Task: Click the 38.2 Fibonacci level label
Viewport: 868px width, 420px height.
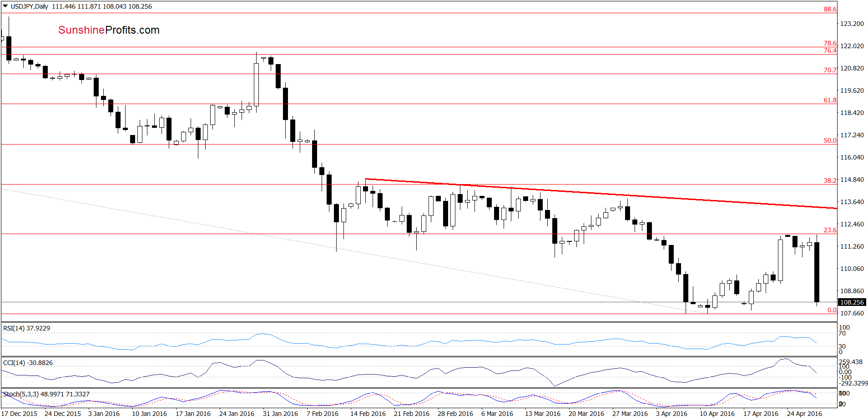Action: tap(830, 180)
